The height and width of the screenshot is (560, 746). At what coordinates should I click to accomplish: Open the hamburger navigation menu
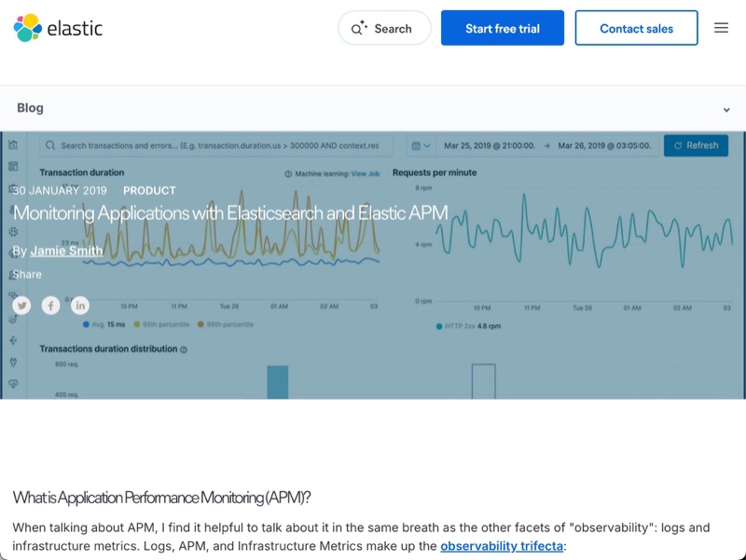point(721,28)
